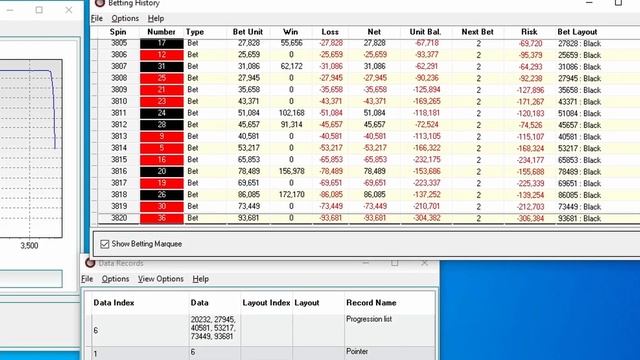Click the Bet Layout column header

click(x=577, y=32)
